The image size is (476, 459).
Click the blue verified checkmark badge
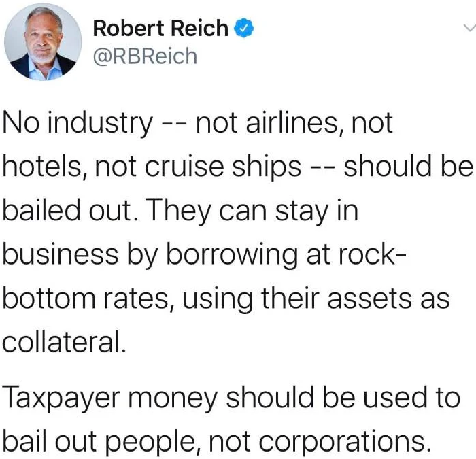243,28
